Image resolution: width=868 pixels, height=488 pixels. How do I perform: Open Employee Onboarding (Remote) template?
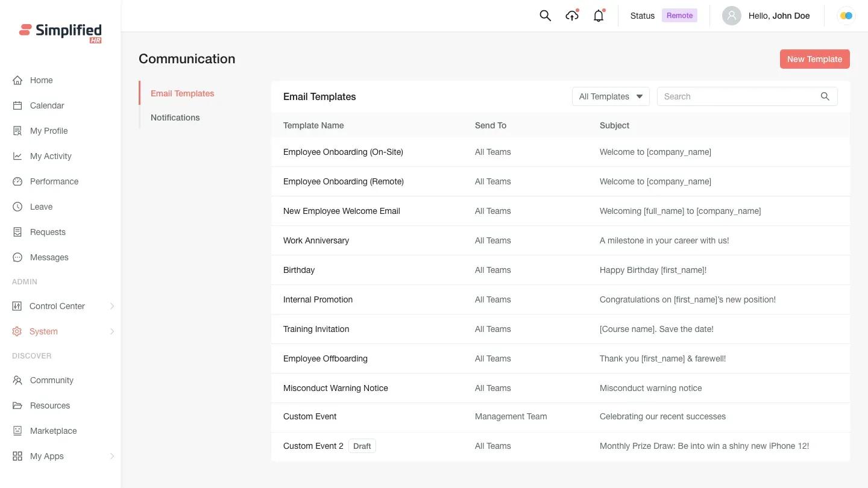344,181
